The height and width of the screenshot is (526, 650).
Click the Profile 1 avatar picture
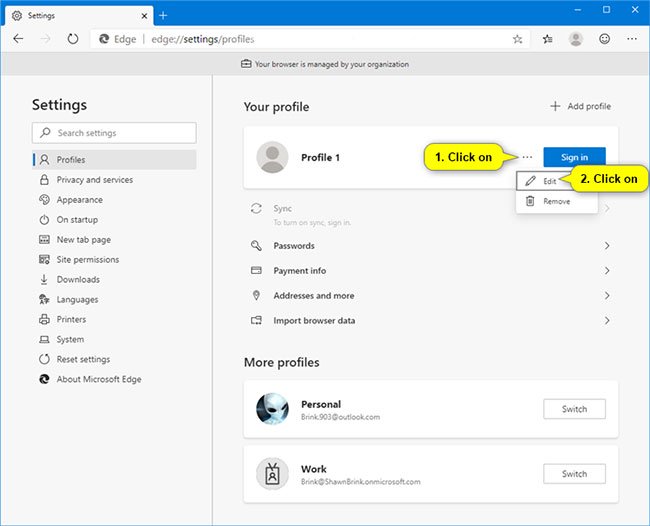coord(272,157)
